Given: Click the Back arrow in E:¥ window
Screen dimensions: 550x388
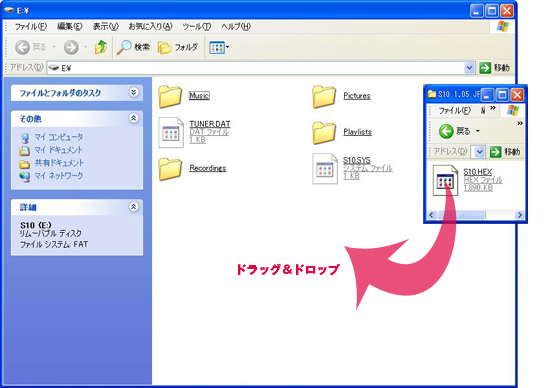Looking at the screenshot, I should tap(22, 47).
